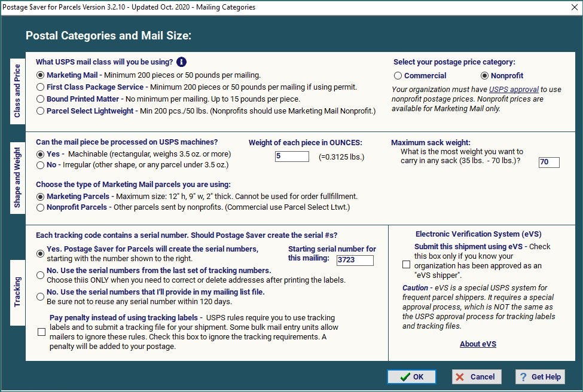The width and height of the screenshot is (583, 392).
Task: Click the weight in ounces field
Action: pyautogui.click(x=292, y=157)
